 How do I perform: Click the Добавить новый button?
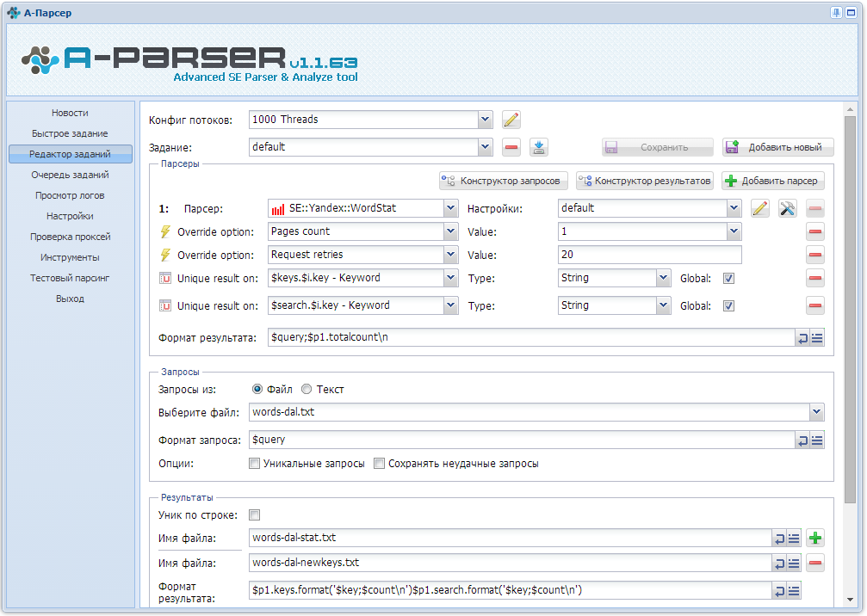click(778, 147)
